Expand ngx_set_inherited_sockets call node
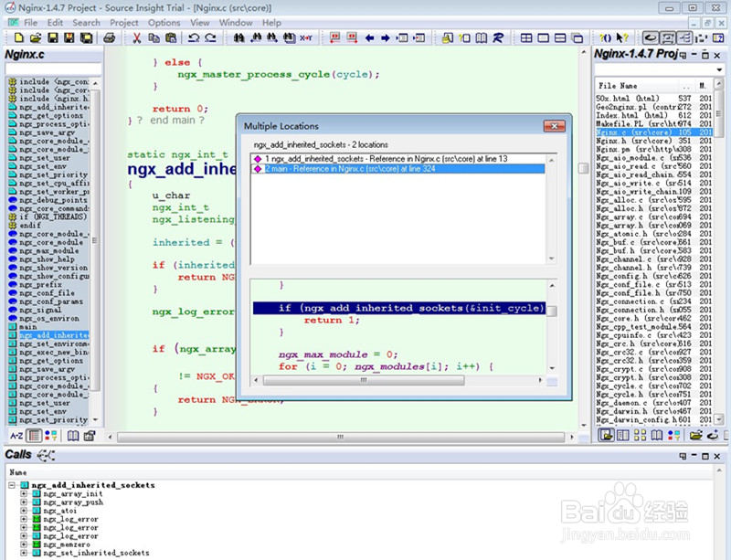 24,553
